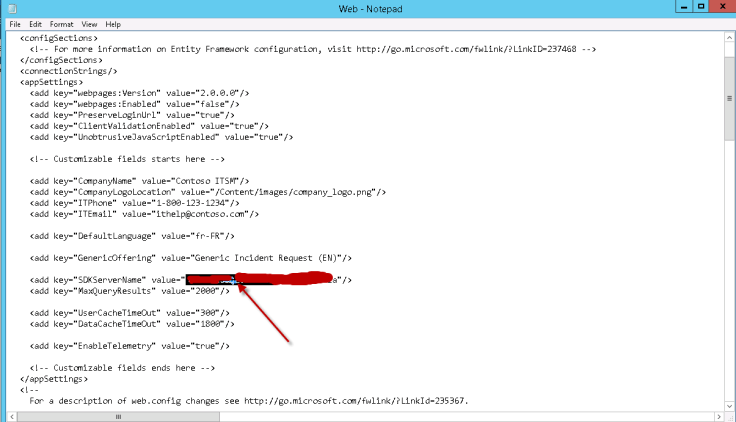Open the Format menu
Image resolution: width=736 pixels, height=422 pixels.
62,24
